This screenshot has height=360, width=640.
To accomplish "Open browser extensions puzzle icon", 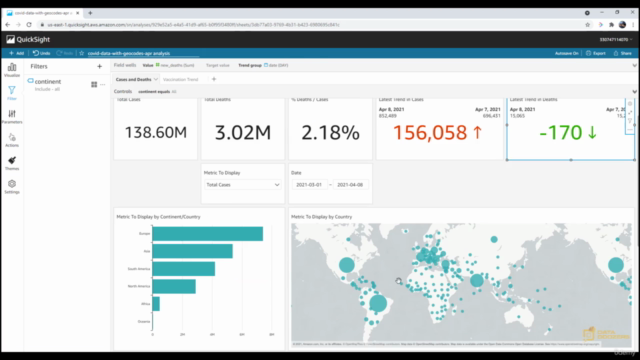I will click(x=611, y=24).
